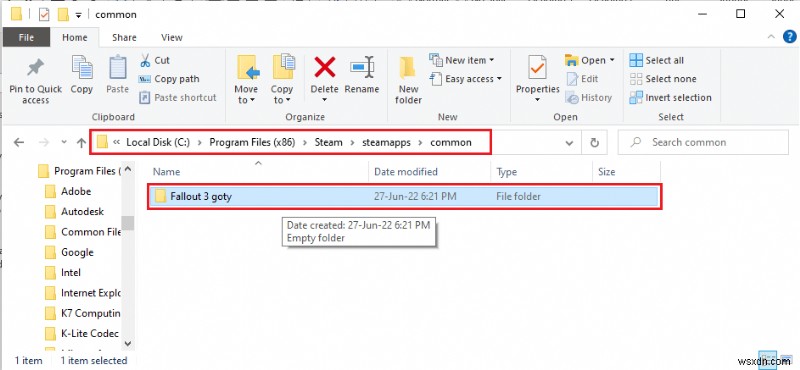Click the Paste ribbon icon
The height and width of the screenshot is (370, 800).
tap(117, 68)
